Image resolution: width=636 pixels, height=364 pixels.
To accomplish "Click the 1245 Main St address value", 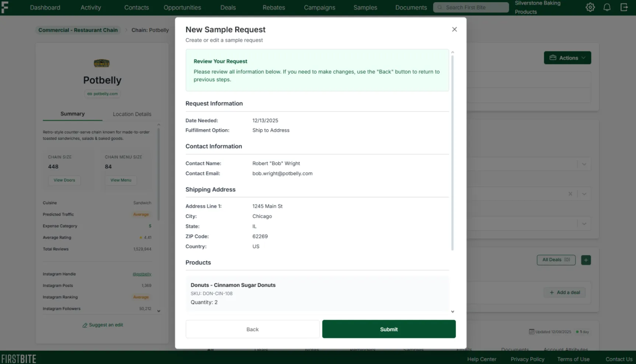I will coord(267,206).
